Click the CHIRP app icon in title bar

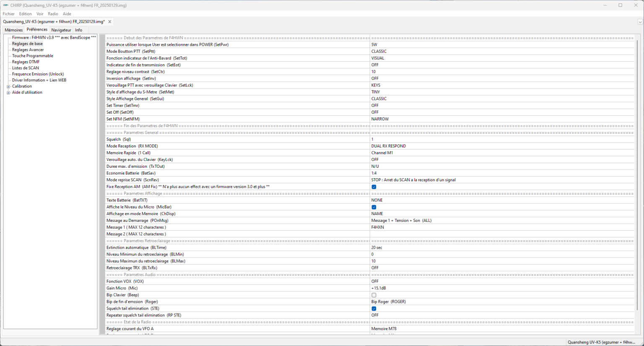tap(5, 5)
